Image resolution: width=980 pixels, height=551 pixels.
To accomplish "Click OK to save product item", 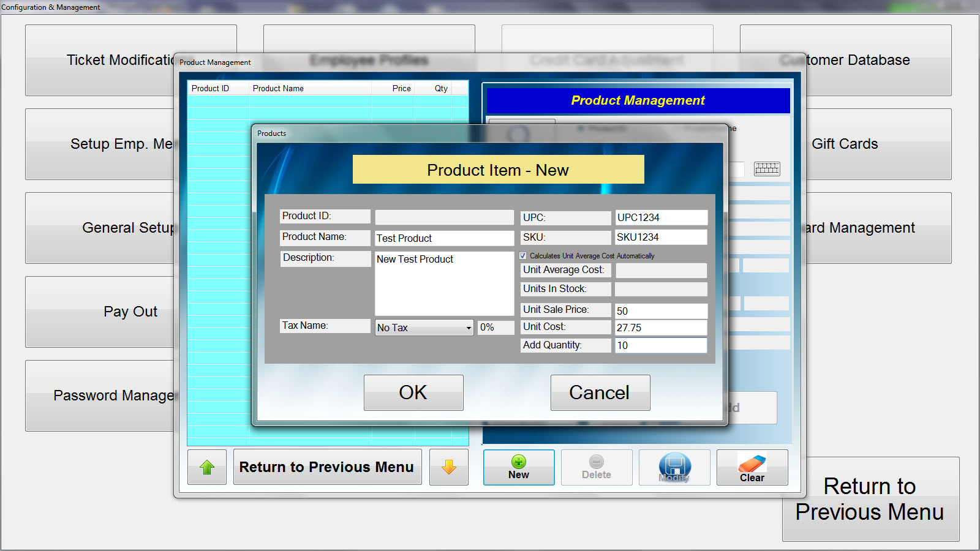I will 413,392.
